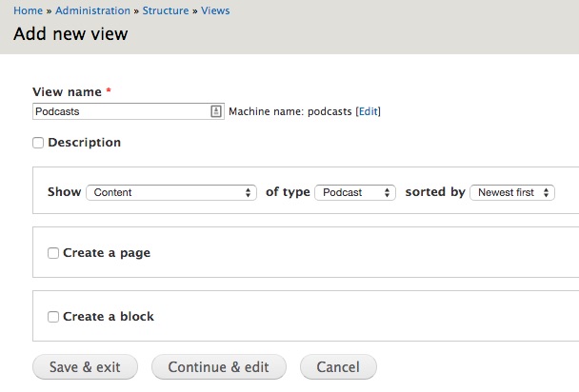Focus the View name text field

click(x=119, y=111)
